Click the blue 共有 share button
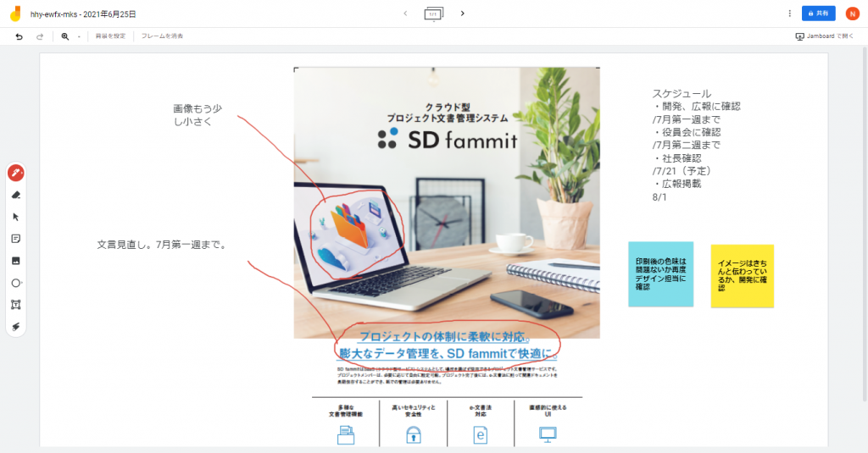Viewport: 868px width, 453px height. click(818, 14)
